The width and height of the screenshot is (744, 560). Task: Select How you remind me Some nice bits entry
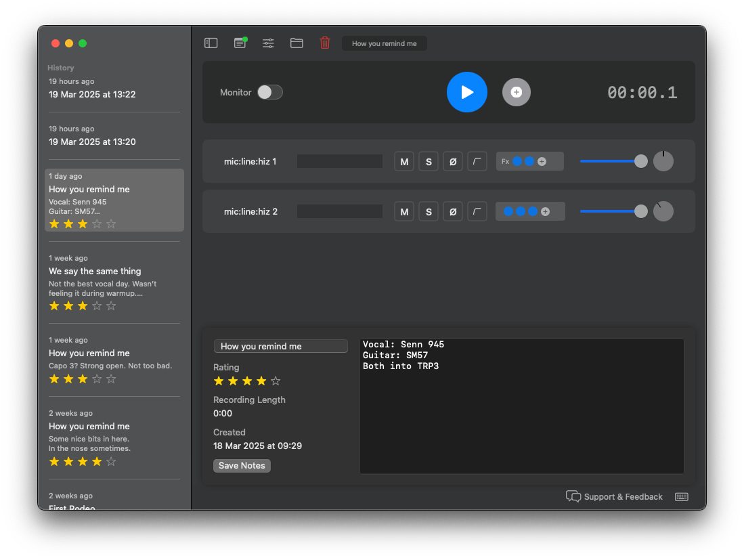tap(114, 437)
